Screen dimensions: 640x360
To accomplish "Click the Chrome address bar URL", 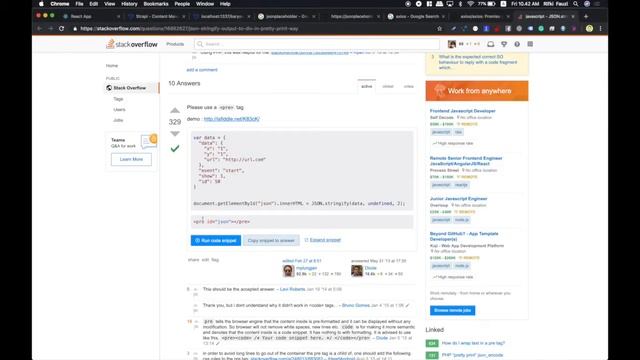I will [x=189, y=29].
